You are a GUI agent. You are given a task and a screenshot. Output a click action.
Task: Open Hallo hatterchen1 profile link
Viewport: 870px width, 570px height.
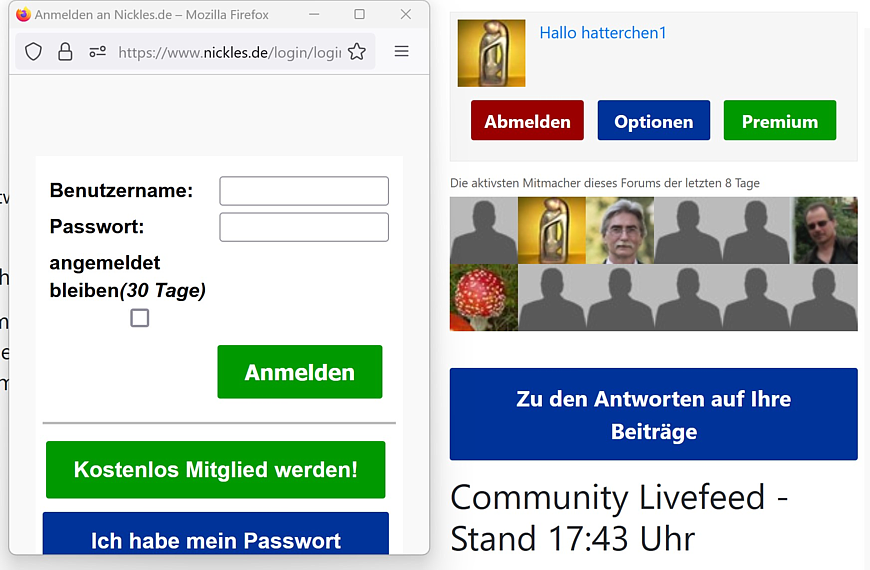(x=603, y=33)
